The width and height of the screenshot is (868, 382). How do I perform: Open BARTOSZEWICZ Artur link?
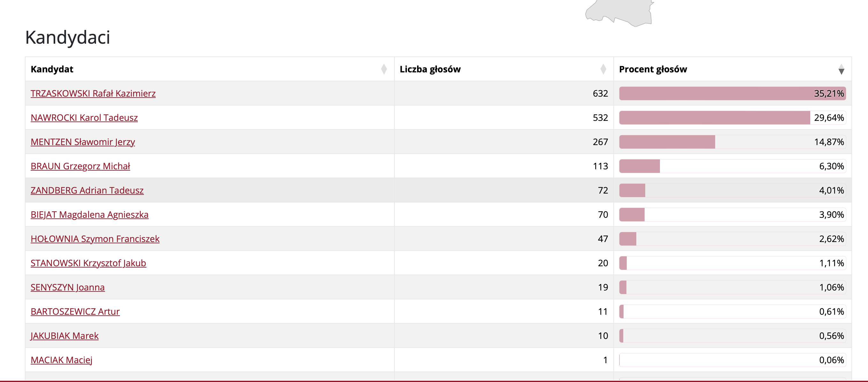tap(75, 311)
